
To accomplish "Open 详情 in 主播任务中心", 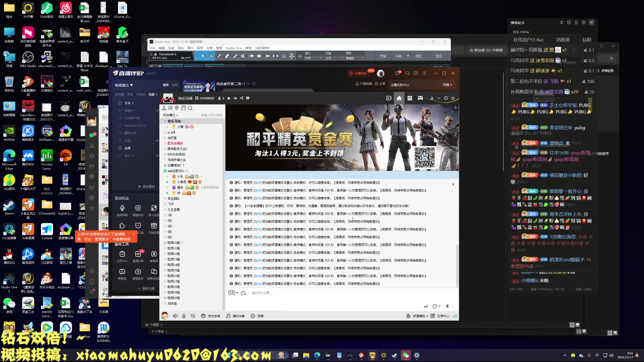I will click(447, 85).
